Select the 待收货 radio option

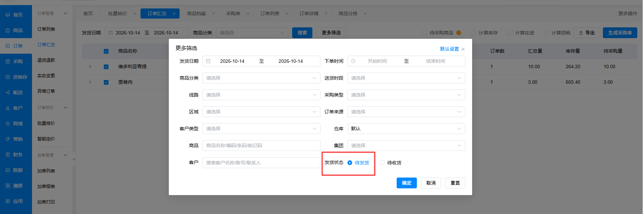pyautogui.click(x=382, y=163)
